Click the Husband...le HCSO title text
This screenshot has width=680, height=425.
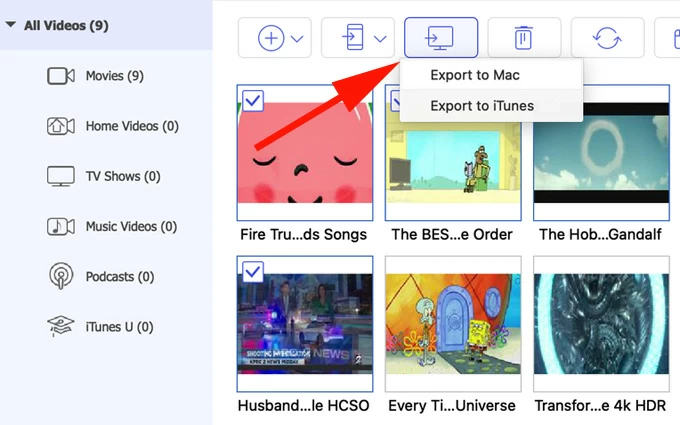coord(304,406)
